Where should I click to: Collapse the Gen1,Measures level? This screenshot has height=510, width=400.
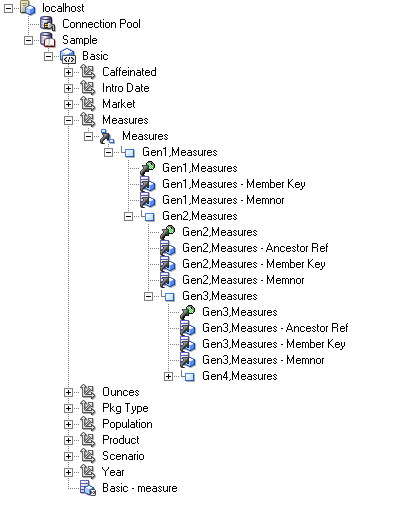[108, 152]
